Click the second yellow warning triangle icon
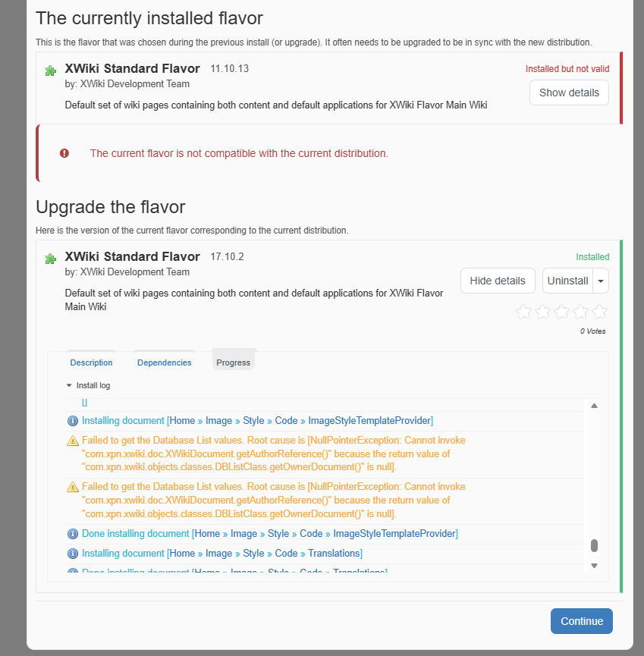 tap(73, 487)
